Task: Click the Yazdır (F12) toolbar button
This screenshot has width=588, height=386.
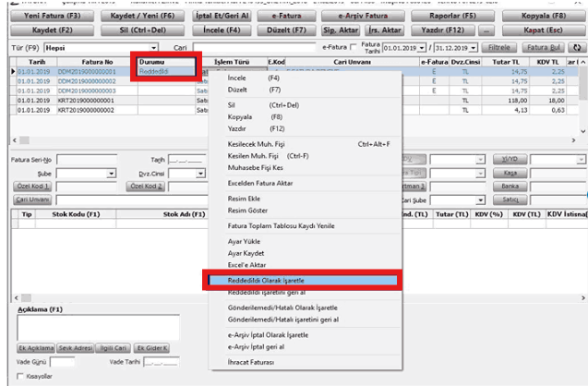Action: [x=443, y=30]
